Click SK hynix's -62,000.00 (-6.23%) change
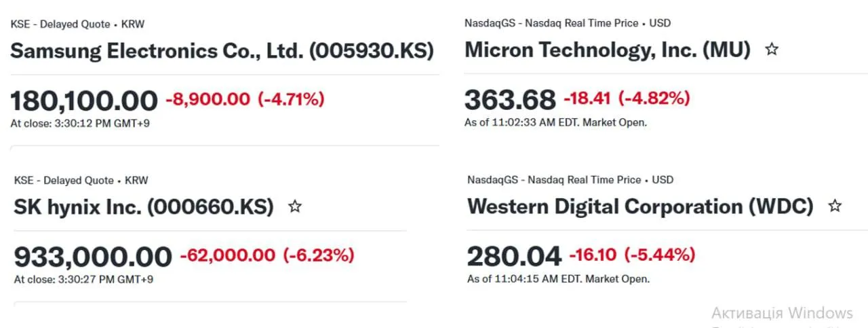The width and height of the screenshot is (868, 328). [x=267, y=255]
